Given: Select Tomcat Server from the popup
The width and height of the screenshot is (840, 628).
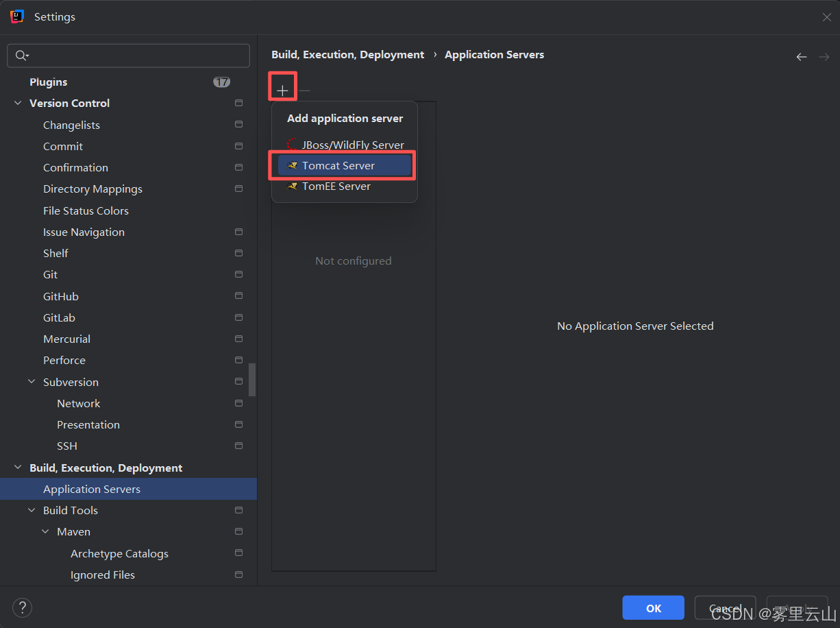Looking at the screenshot, I should [345, 166].
